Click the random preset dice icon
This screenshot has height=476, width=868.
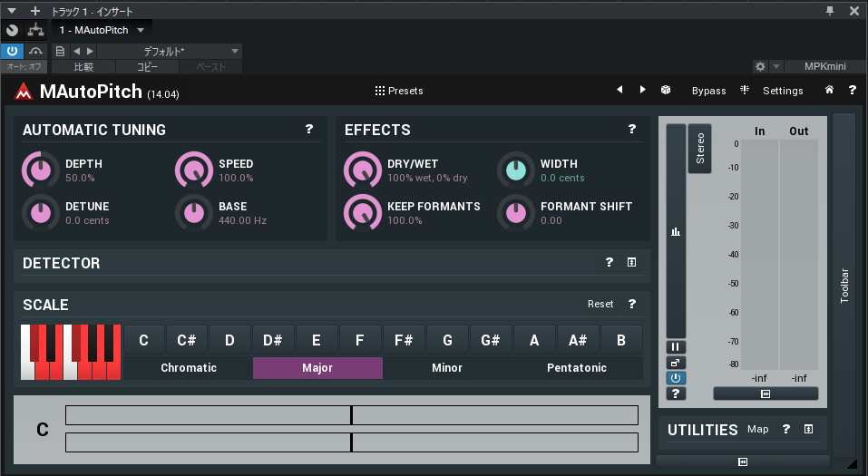tap(666, 90)
